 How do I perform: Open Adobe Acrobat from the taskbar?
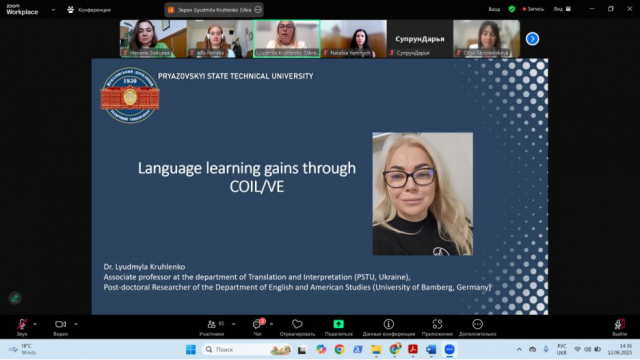pos(413,349)
